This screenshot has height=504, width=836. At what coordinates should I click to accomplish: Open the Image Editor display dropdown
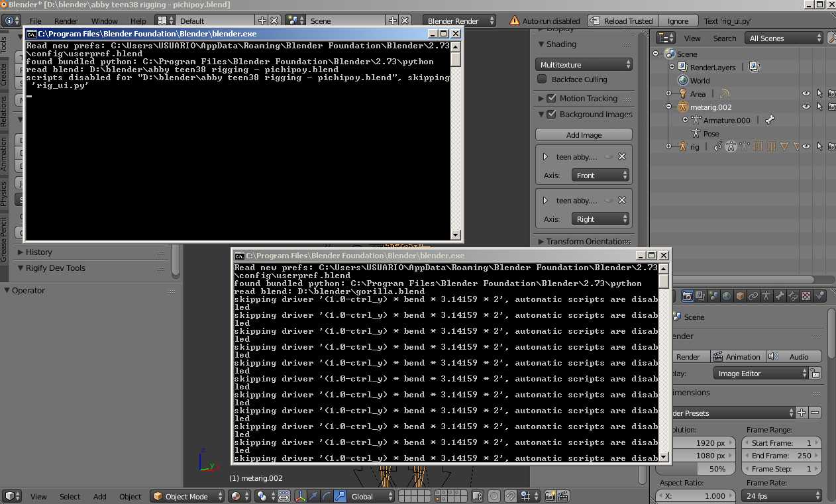click(762, 374)
